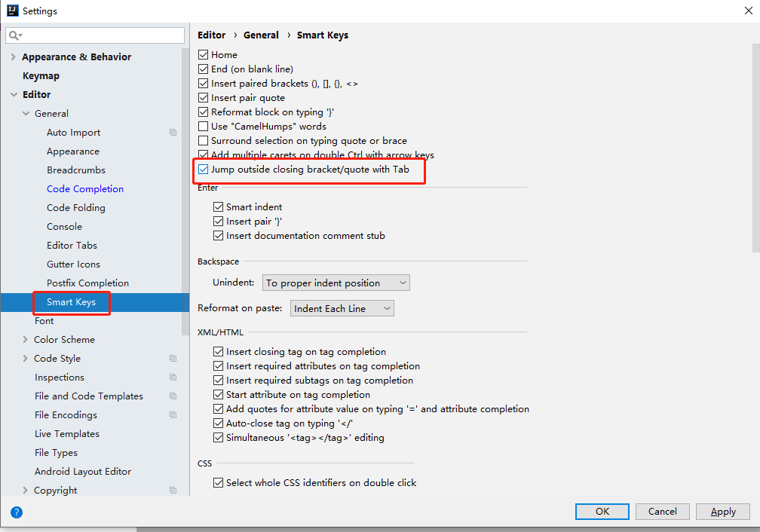Toggle Insert closing tag on tag completion
Image resolution: width=760 pixels, height=532 pixels.
point(219,352)
